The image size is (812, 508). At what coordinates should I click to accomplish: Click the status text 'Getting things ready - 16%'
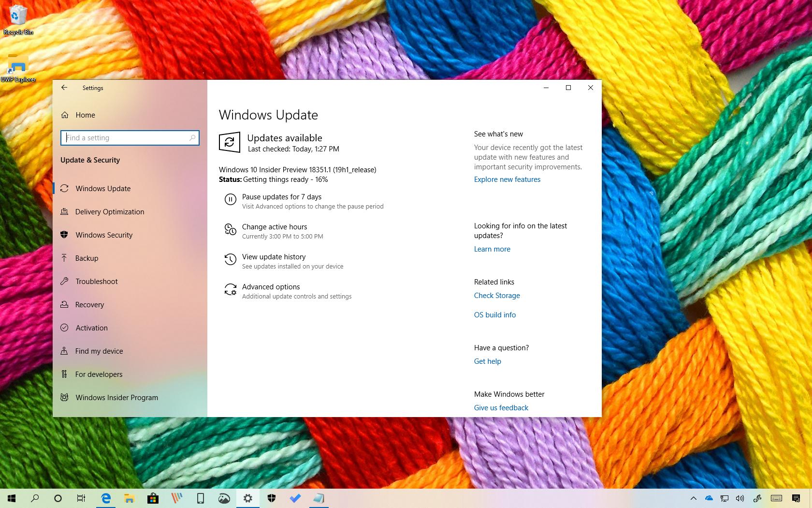[285, 179]
